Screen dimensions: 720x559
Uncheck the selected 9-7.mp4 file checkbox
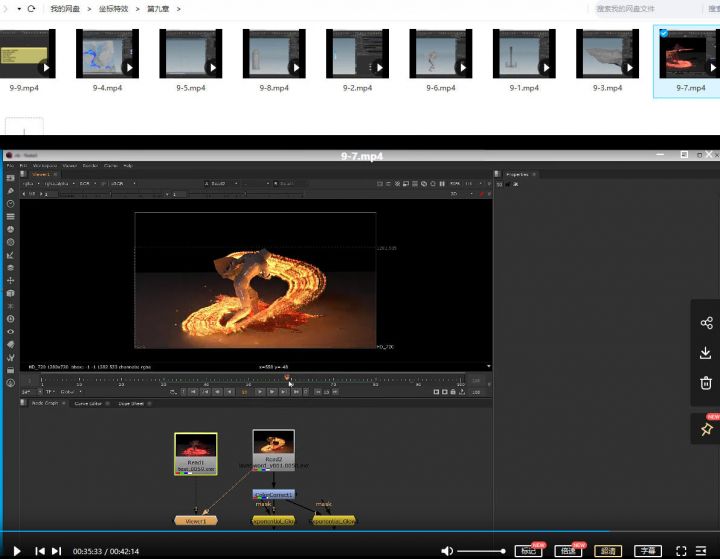click(x=664, y=33)
